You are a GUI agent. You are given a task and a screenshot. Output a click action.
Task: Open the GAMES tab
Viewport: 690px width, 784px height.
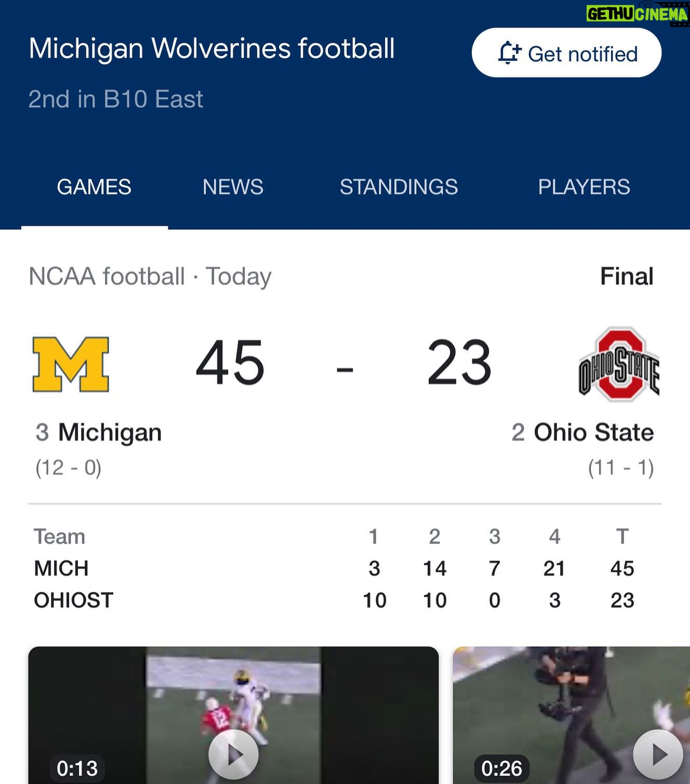coord(94,187)
